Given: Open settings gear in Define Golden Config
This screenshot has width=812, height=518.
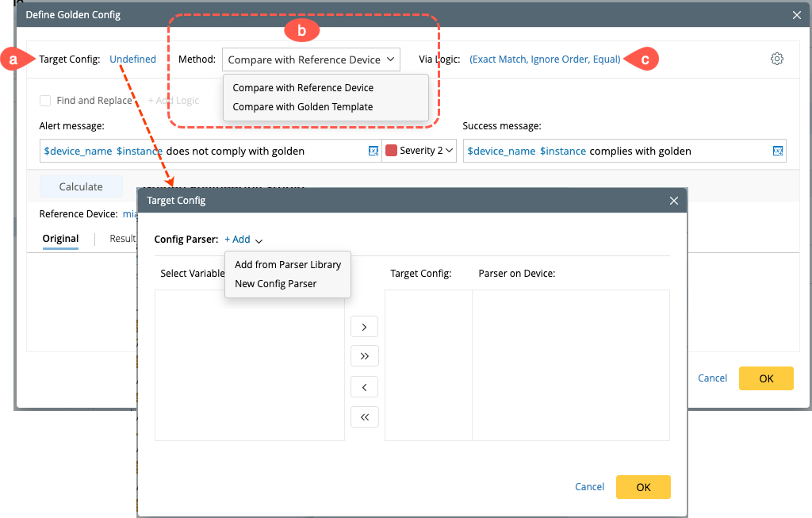Looking at the screenshot, I should point(777,59).
